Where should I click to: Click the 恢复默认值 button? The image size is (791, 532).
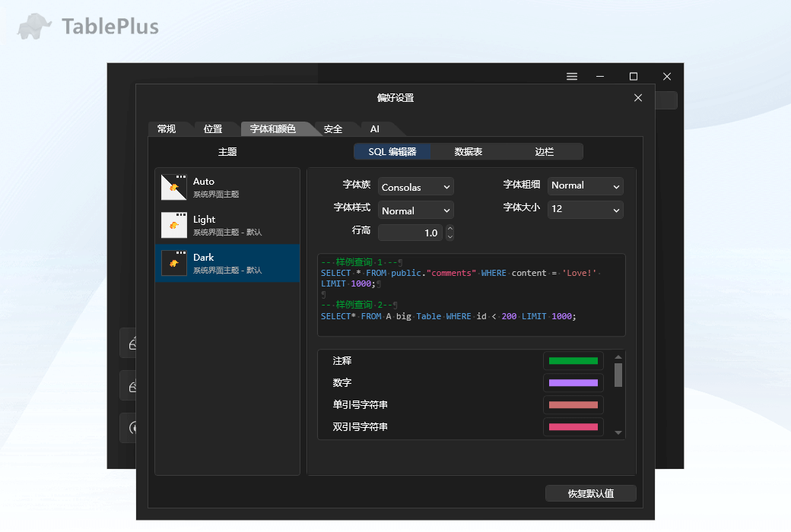tap(590, 492)
